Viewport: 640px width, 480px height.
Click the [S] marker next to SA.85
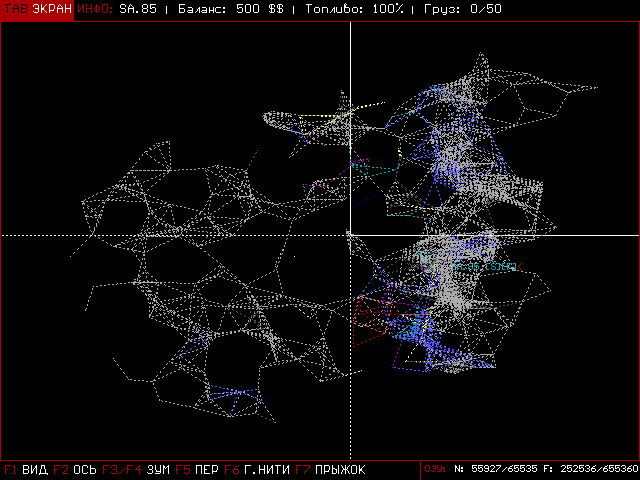(x=493, y=267)
